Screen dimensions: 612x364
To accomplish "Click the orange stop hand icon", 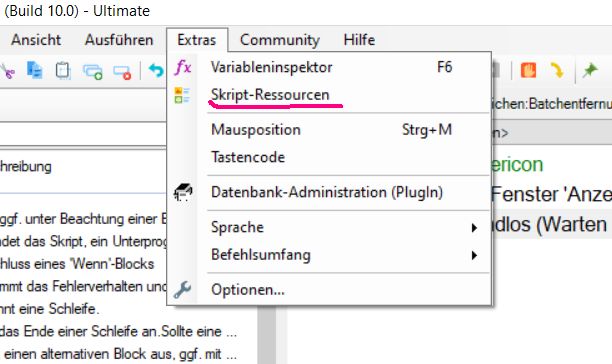I will point(528,71).
